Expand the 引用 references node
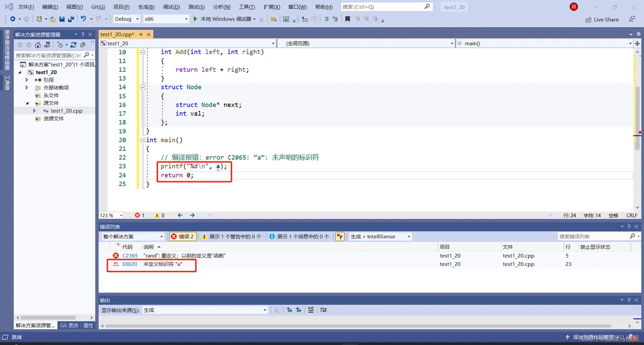This screenshot has width=644, height=345. tap(27, 80)
